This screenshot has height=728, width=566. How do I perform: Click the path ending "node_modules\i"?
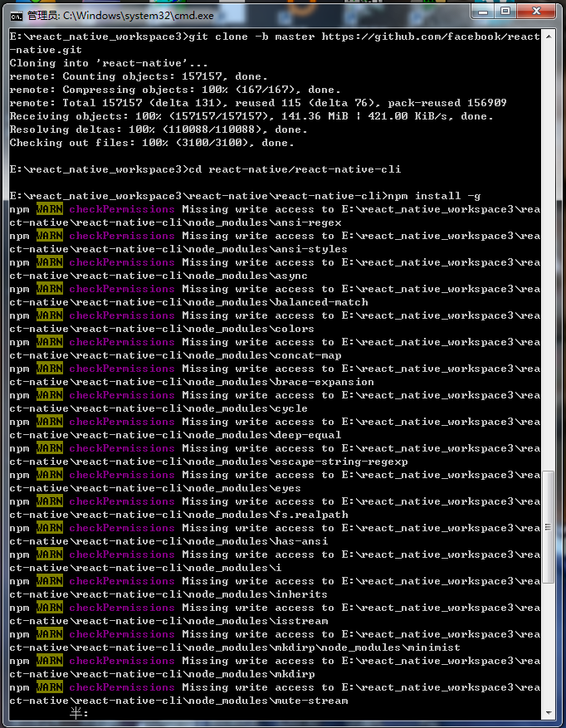click(x=145, y=568)
